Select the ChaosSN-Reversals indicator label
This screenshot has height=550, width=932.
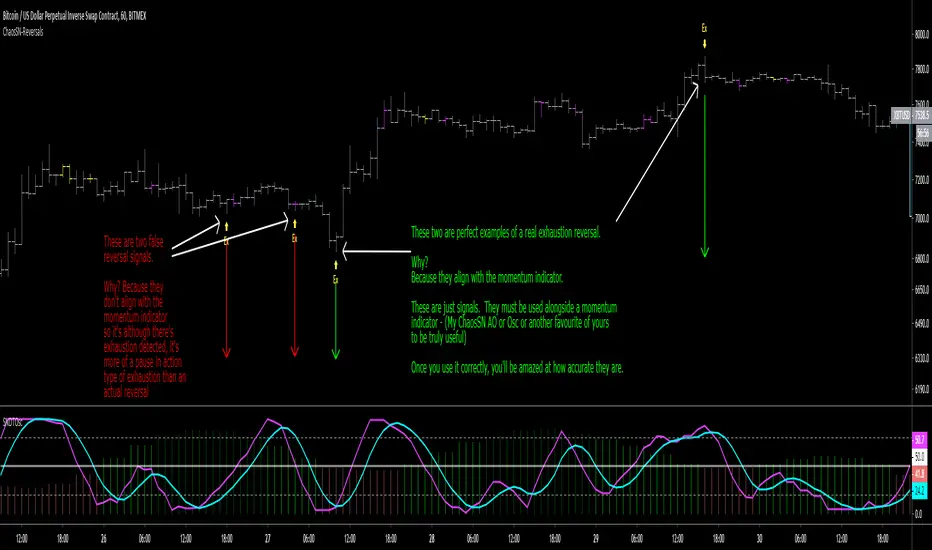click(x=23, y=32)
